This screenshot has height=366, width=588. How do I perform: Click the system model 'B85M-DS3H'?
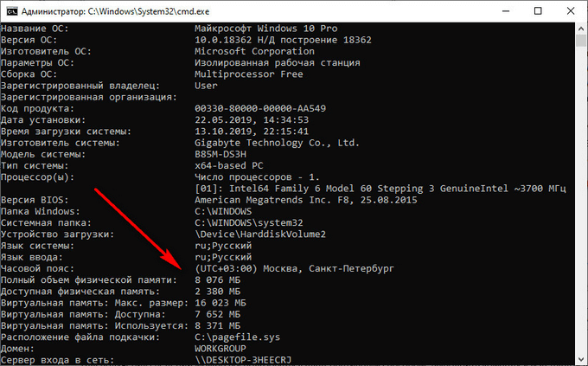pyautogui.click(x=220, y=154)
